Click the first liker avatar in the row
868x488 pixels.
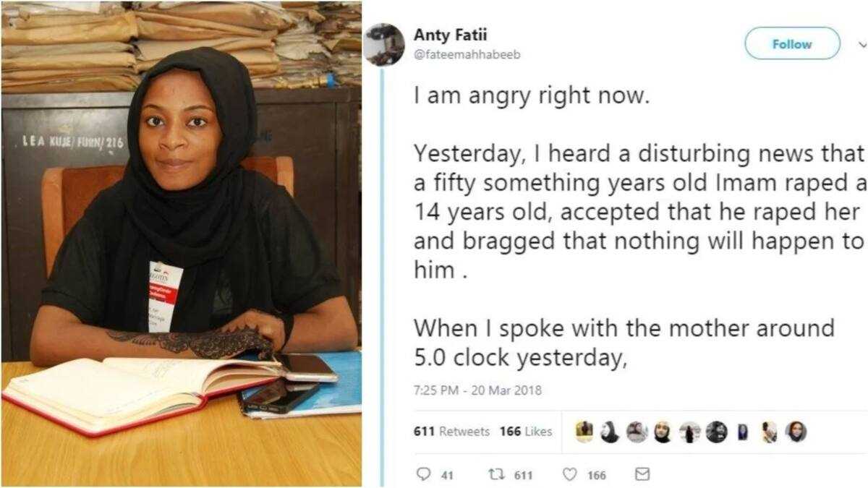[x=584, y=432]
